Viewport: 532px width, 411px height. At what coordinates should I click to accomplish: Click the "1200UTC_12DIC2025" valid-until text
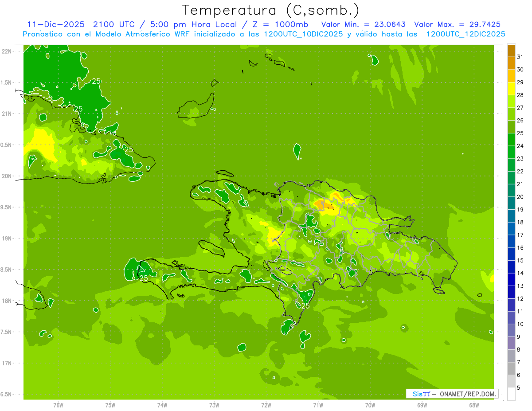(x=465, y=34)
